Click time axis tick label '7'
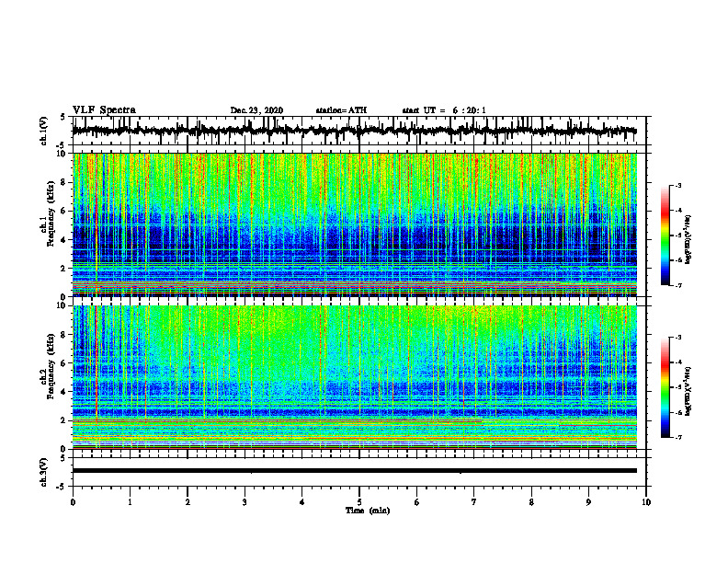The height and width of the screenshot is (563, 728). pos(474,502)
